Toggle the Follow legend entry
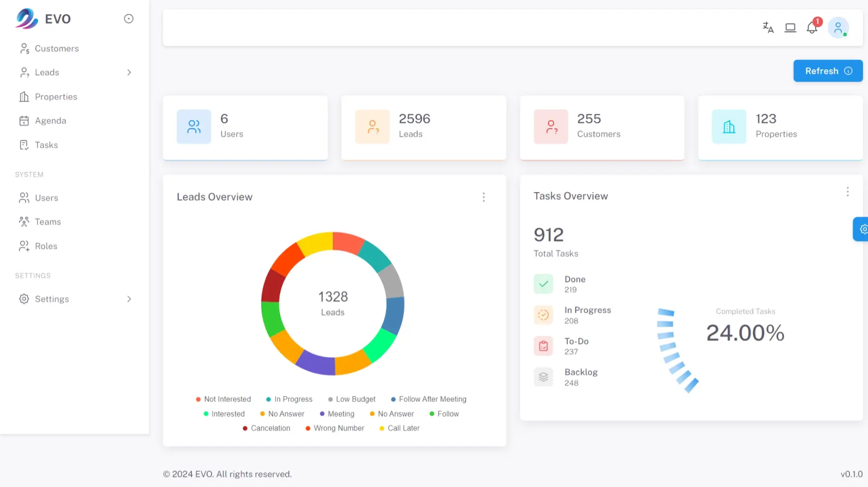 pos(444,414)
